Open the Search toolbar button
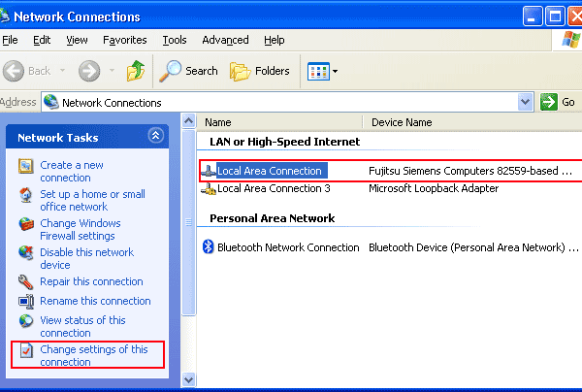582x392 pixels. [188, 71]
